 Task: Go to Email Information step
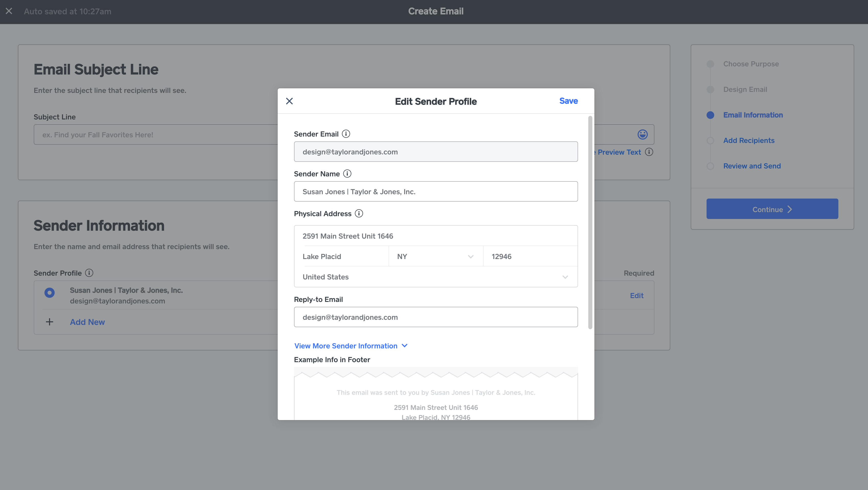(x=753, y=115)
